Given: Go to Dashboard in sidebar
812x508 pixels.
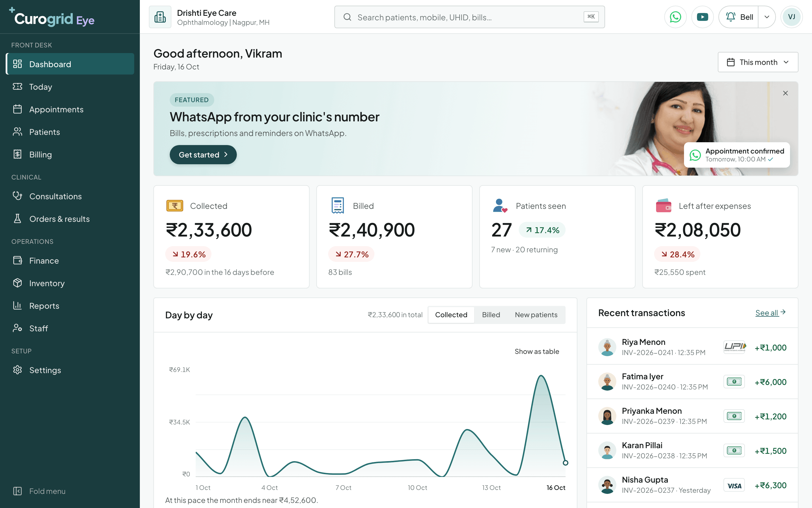Looking at the screenshot, I should [70, 64].
